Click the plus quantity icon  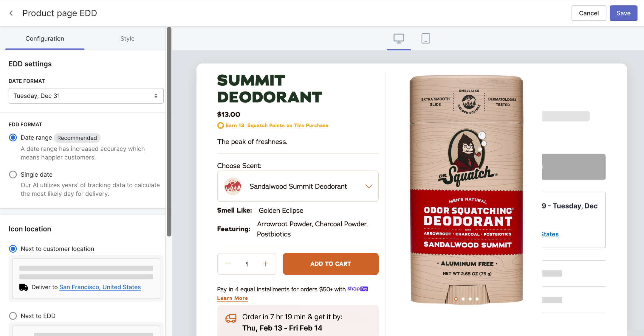[x=265, y=264]
